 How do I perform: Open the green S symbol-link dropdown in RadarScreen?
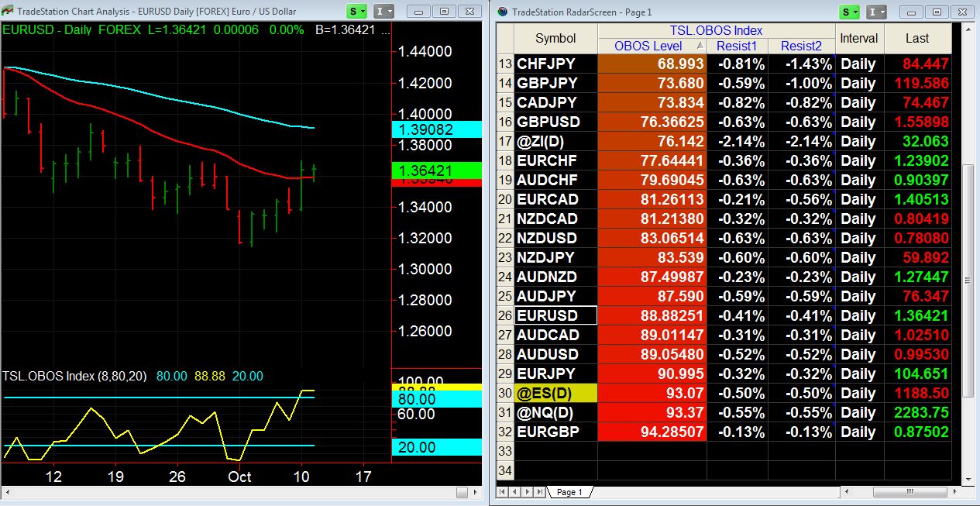coord(849,11)
